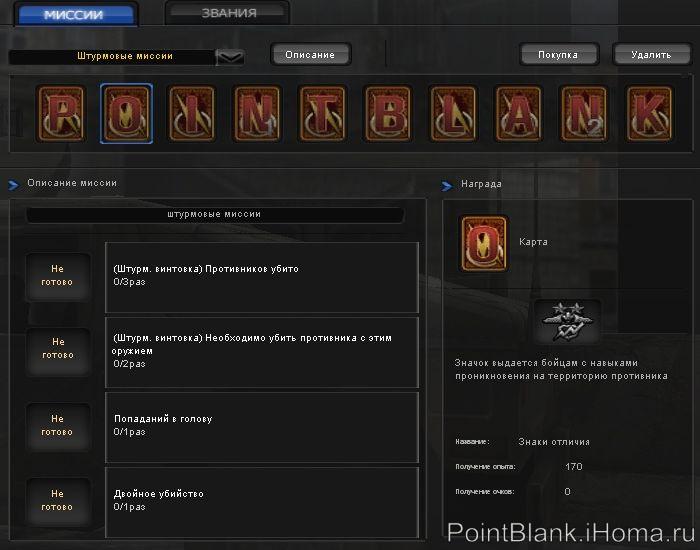Select the I mission card
Viewport: 700px width, 550px height.
click(x=192, y=114)
